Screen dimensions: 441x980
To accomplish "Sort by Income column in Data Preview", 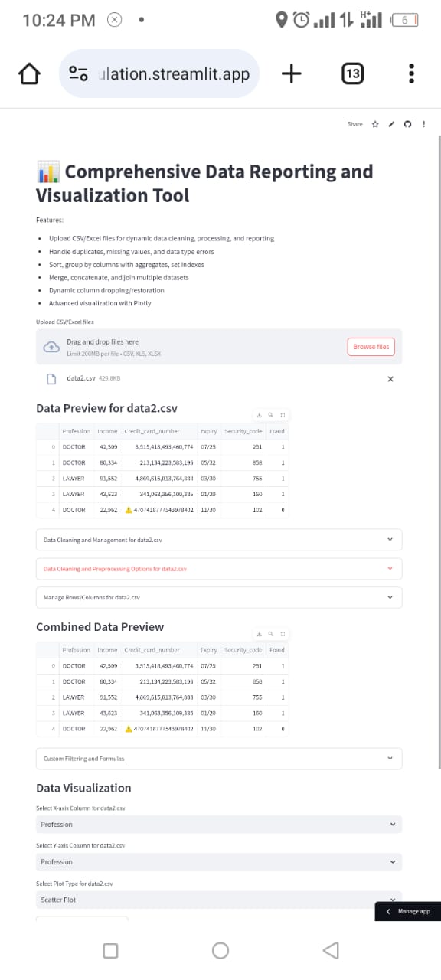I will tap(107, 431).
